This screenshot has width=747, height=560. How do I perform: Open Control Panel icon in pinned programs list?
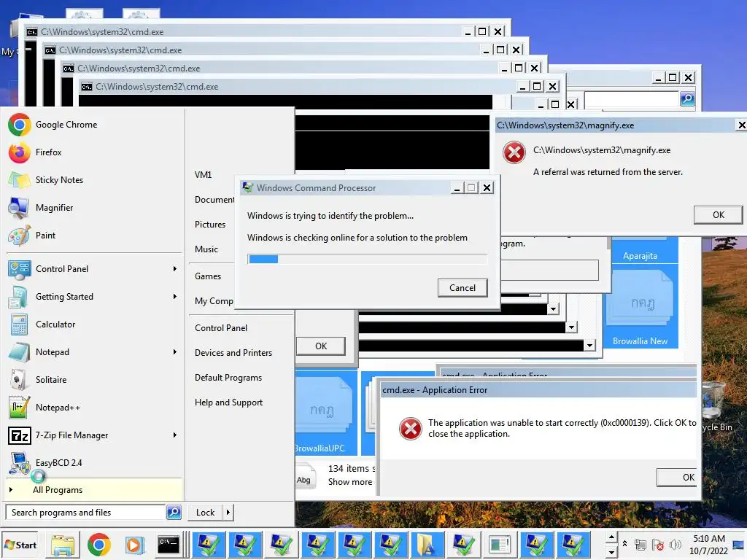(19, 270)
